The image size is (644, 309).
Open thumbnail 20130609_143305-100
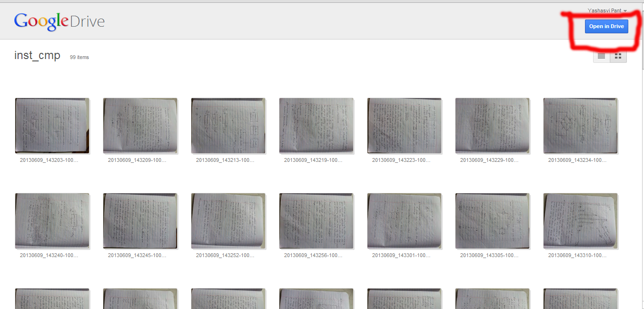click(493, 221)
